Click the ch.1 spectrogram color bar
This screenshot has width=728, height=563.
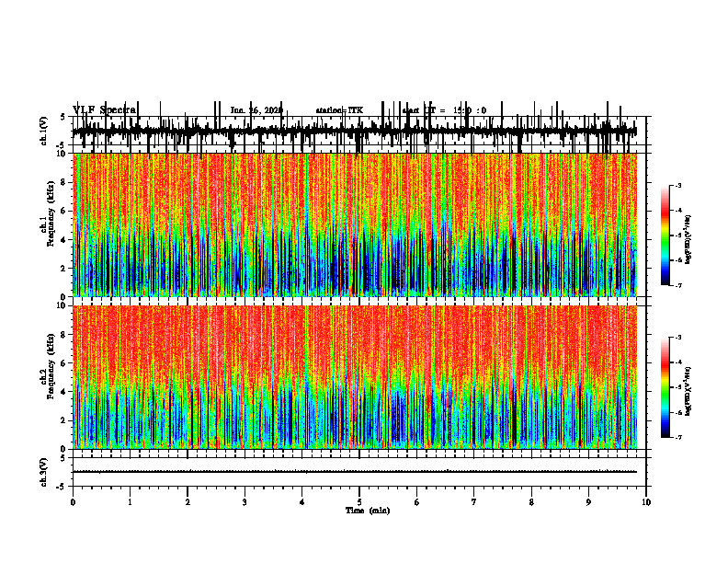[x=665, y=236]
